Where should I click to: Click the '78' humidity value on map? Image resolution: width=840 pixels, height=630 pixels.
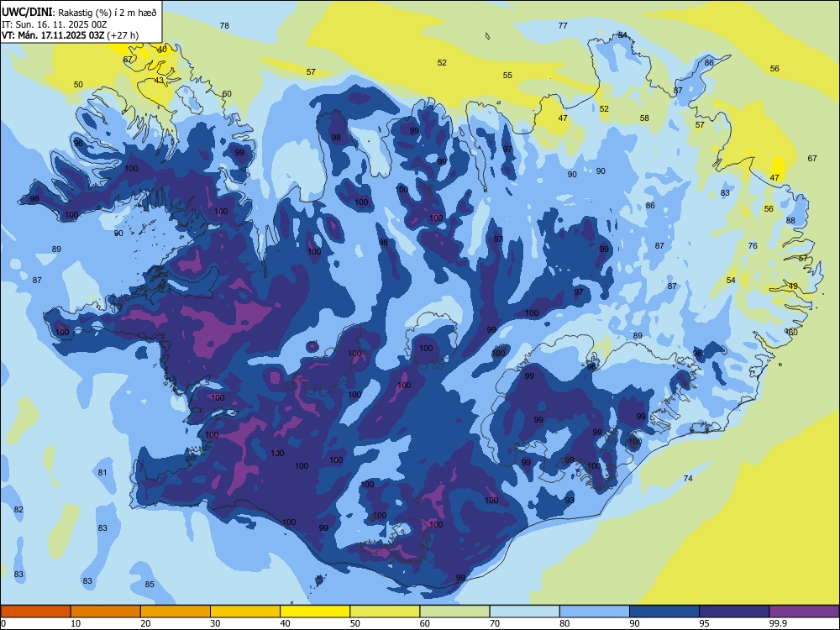click(224, 26)
